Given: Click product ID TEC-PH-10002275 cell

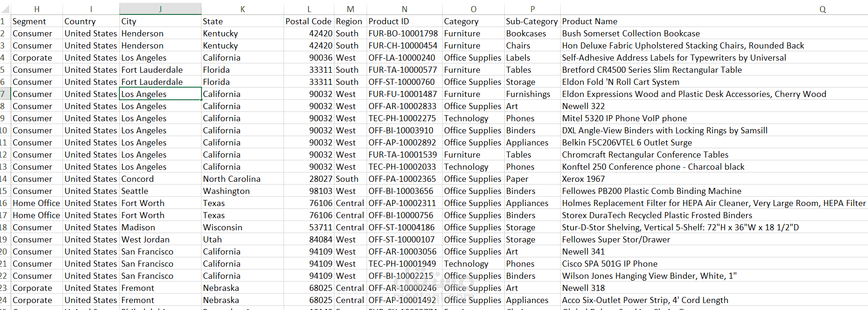Looking at the screenshot, I should pyautogui.click(x=402, y=118).
